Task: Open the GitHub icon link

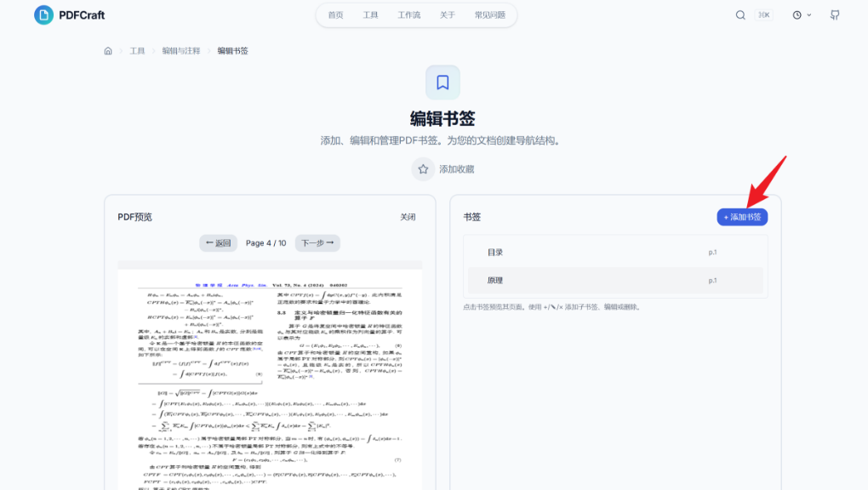Action: click(x=835, y=15)
